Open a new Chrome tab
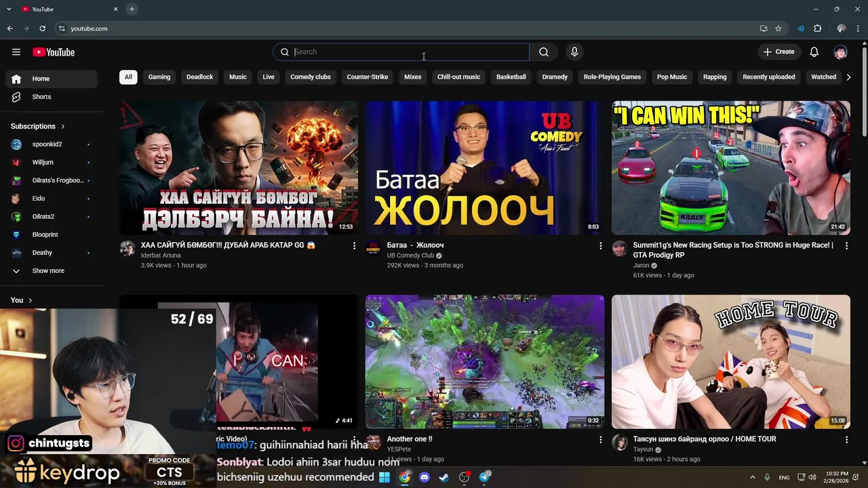This screenshot has width=868, height=488. click(132, 9)
